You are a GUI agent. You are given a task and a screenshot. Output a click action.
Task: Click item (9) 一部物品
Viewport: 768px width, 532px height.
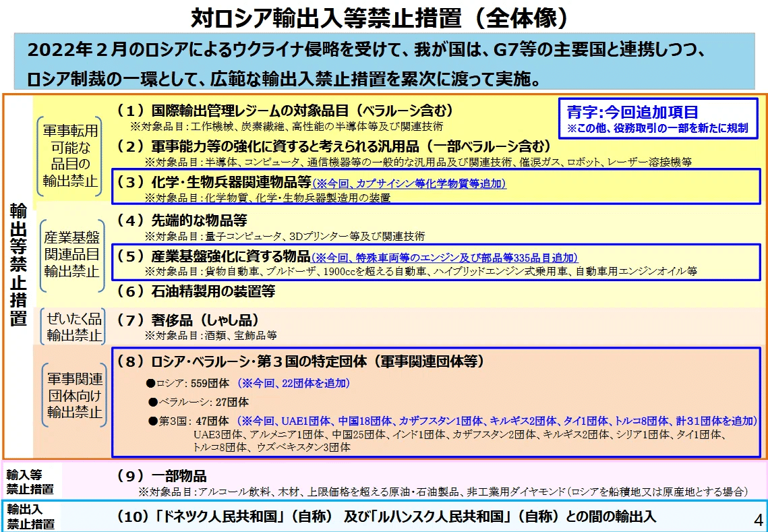(162, 475)
